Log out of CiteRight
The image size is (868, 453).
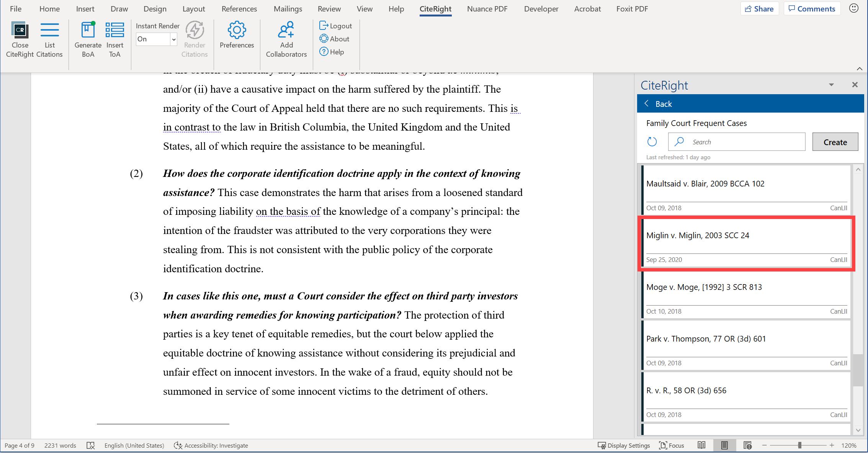pos(335,26)
